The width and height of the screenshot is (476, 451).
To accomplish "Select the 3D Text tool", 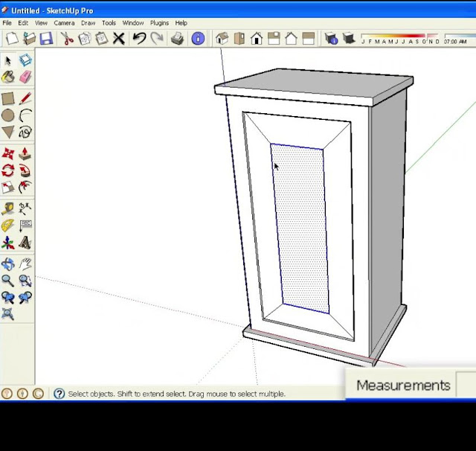I will [x=25, y=243].
